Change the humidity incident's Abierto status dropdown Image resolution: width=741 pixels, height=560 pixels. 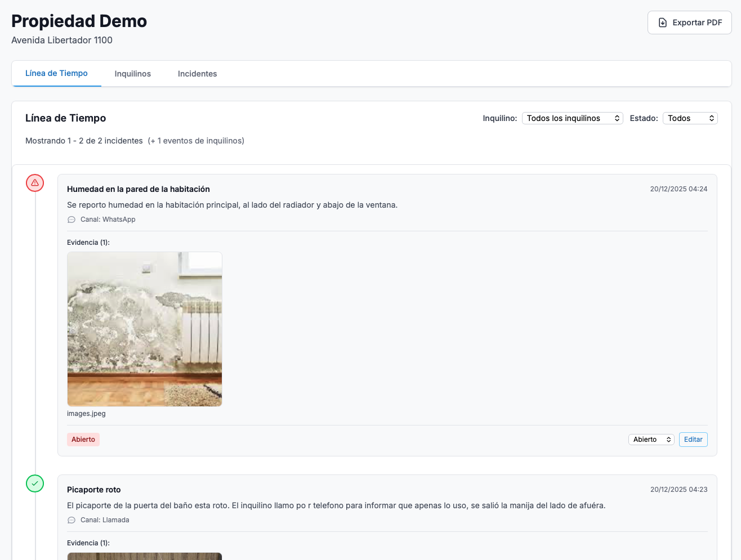pos(651,440)
